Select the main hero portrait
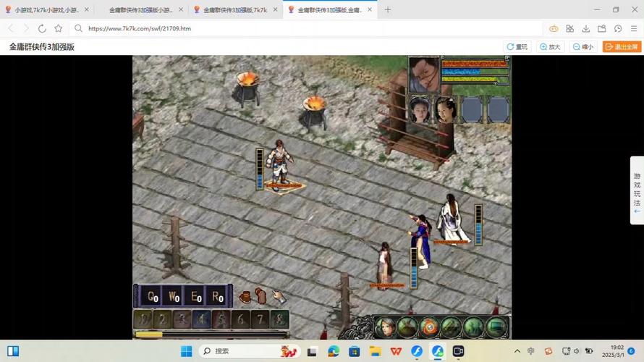The width and height of the screenshot is (644, 362). coord(424,75)
